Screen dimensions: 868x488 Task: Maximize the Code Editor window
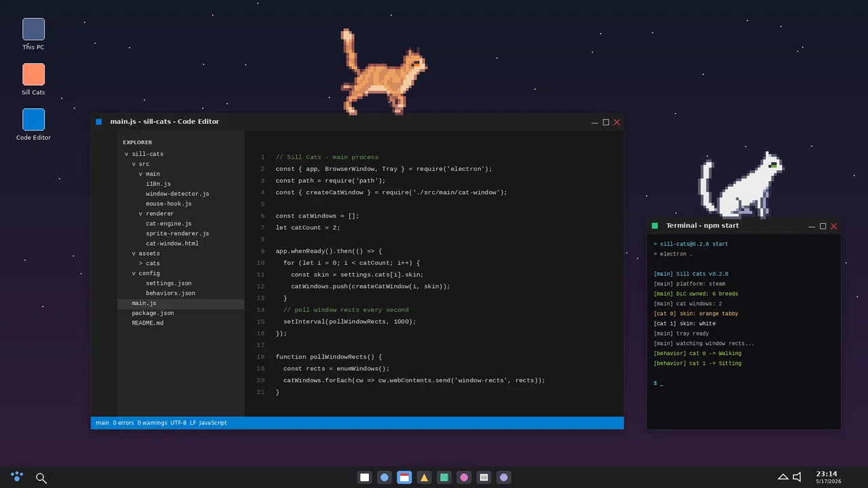tap(606, 123)
